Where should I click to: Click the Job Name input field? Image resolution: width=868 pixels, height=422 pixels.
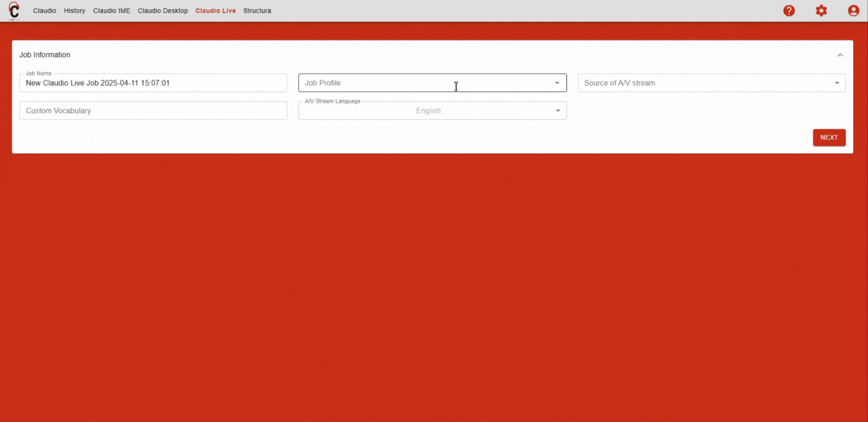pyautogui.click(x=153, y=83)
